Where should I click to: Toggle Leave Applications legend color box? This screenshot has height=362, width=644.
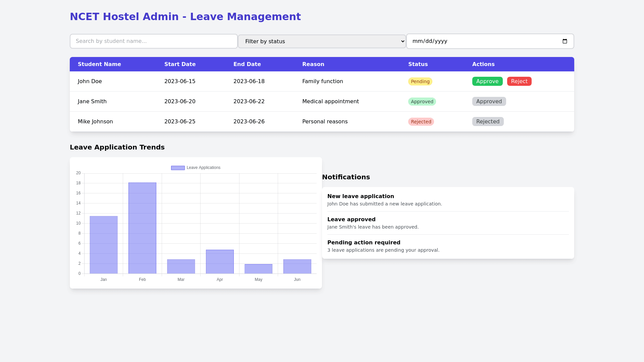tap(178, 168)
